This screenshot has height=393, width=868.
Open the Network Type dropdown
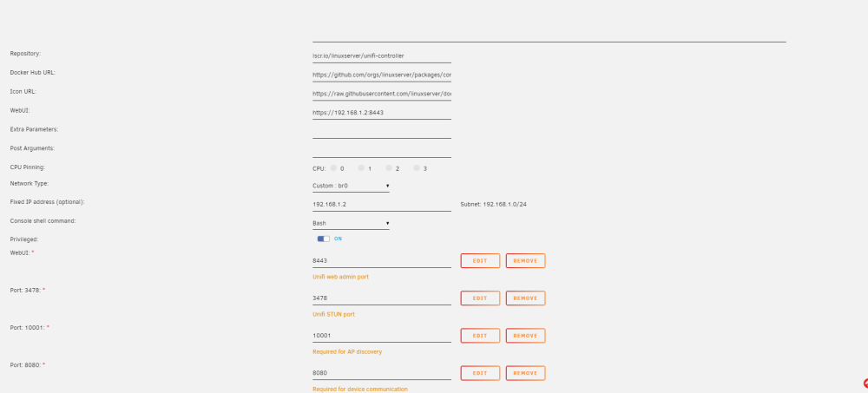point(351,186)
